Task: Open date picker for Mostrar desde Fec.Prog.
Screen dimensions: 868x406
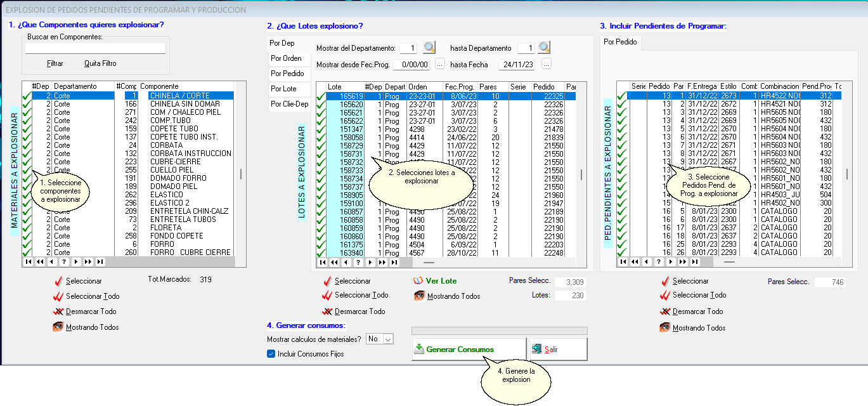Action: click(440, 64)
